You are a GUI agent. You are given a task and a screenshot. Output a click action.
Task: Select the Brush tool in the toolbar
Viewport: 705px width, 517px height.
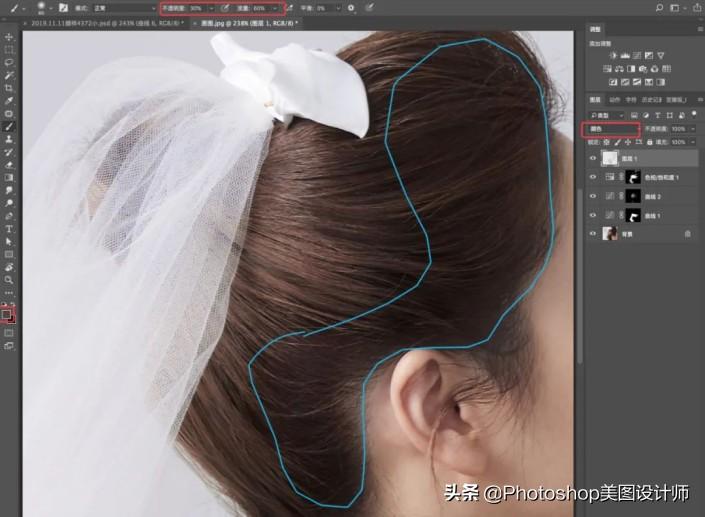click(9, 127)
